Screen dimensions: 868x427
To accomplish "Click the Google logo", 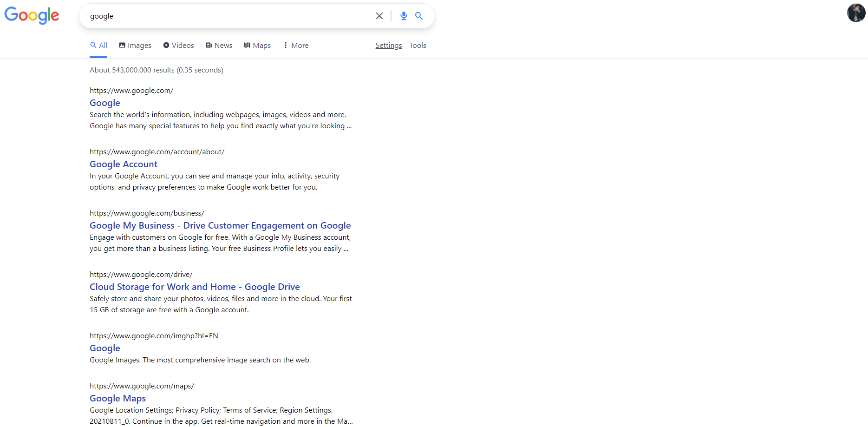I will pyautogui.click(x=32, y=15).
